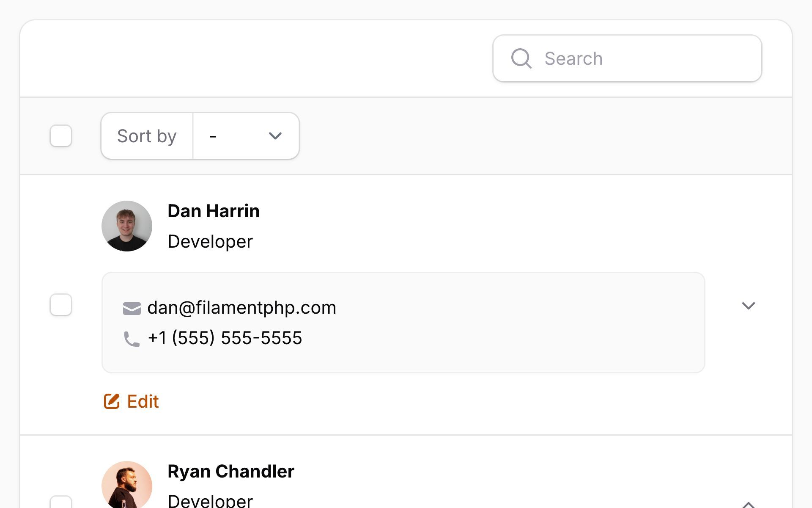Click Developer under Ryan Chandler
This screenshot has height=508, width=812.
pyautogui.click(x=210, y=501)
